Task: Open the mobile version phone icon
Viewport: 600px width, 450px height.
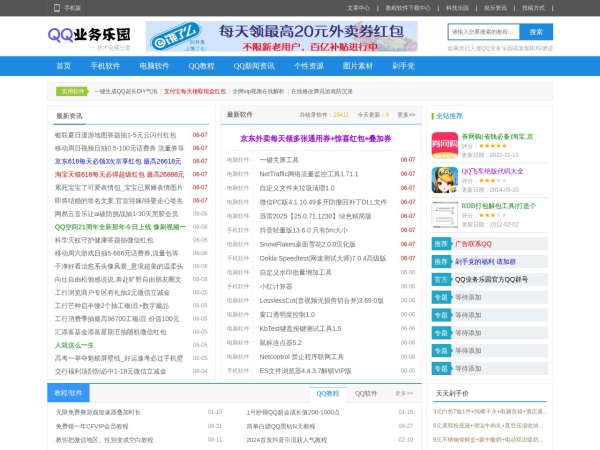Action: [57, 8]
